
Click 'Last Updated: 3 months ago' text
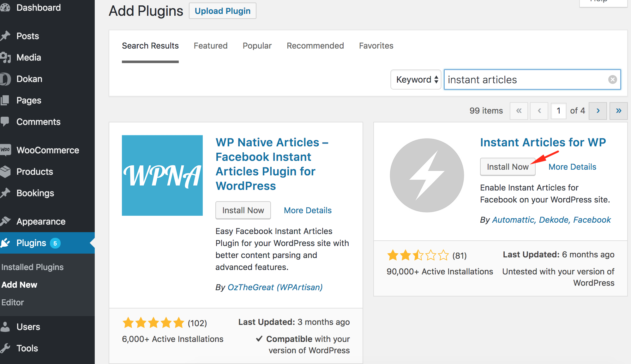294,322
